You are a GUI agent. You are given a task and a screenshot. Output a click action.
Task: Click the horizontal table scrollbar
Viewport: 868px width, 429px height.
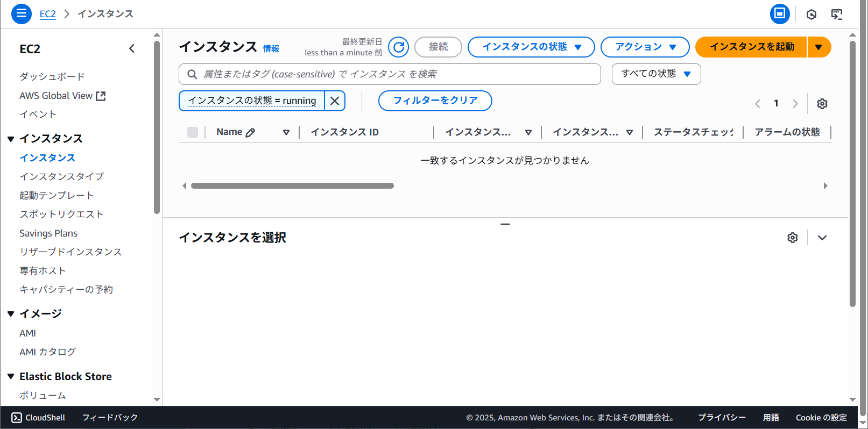pyautogui.click(x=292, y=186)
